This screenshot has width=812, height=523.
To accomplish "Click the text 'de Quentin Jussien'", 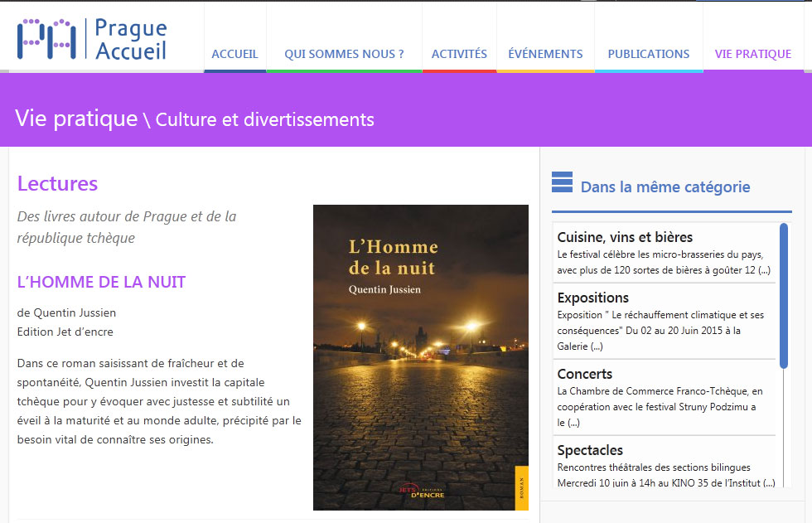I will pos(66,312).
